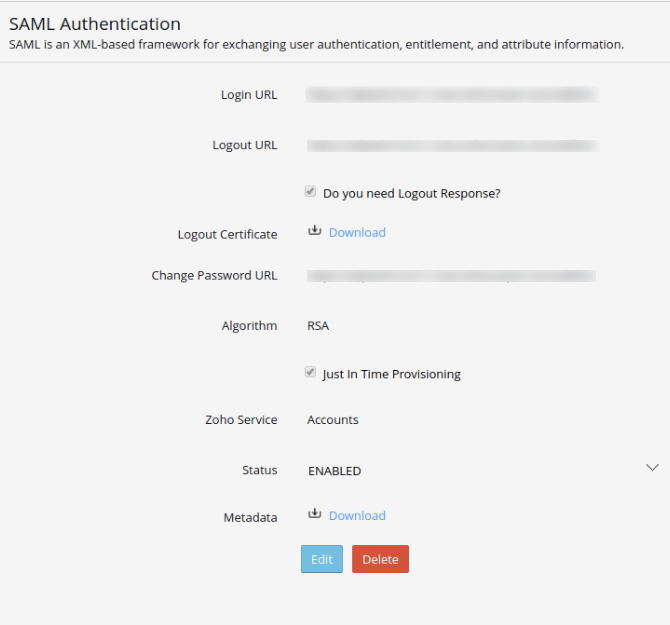This screenshot has height=625, width=670.
Task: Click the 'Do you need Logout Response?' label text
Action: [x=412, y=194]
